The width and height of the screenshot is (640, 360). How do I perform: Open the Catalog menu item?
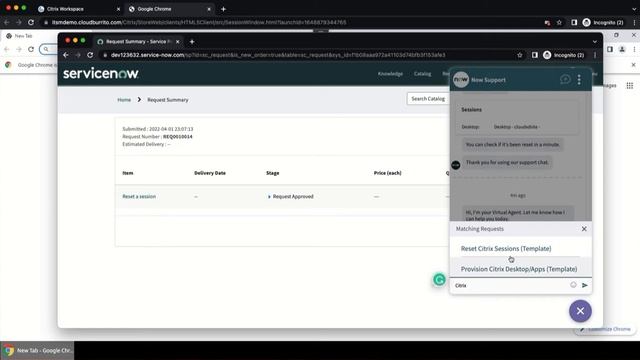coord(422,74)
